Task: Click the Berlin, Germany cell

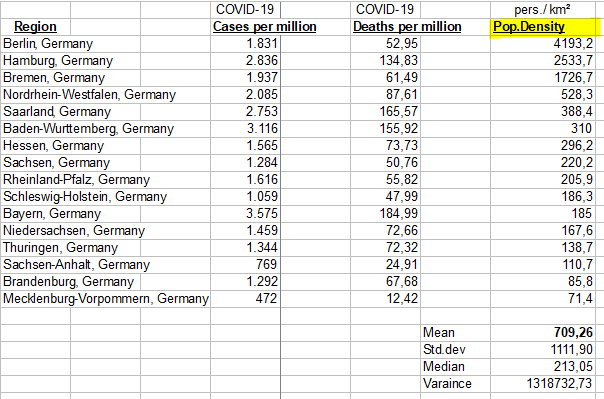Action: click(x=48, y=44)
